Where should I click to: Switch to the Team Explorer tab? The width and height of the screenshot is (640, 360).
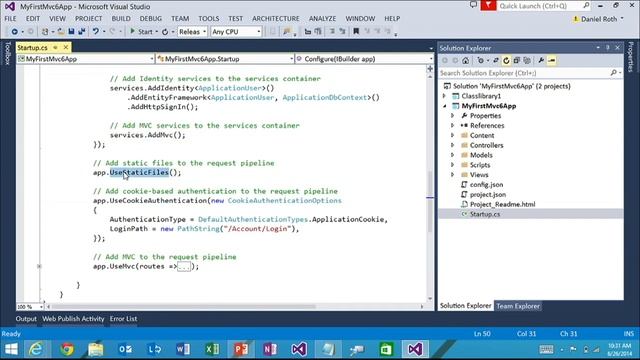[x=518, y=306]
